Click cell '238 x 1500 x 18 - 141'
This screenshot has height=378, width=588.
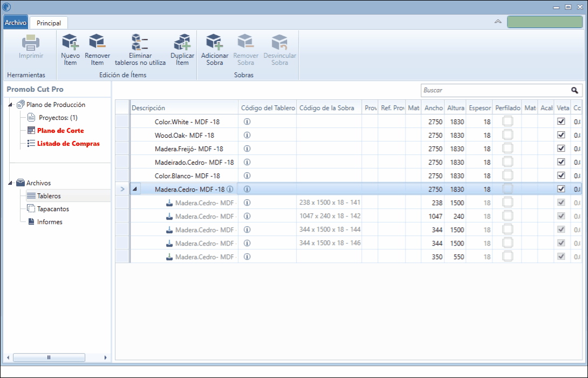330,202
